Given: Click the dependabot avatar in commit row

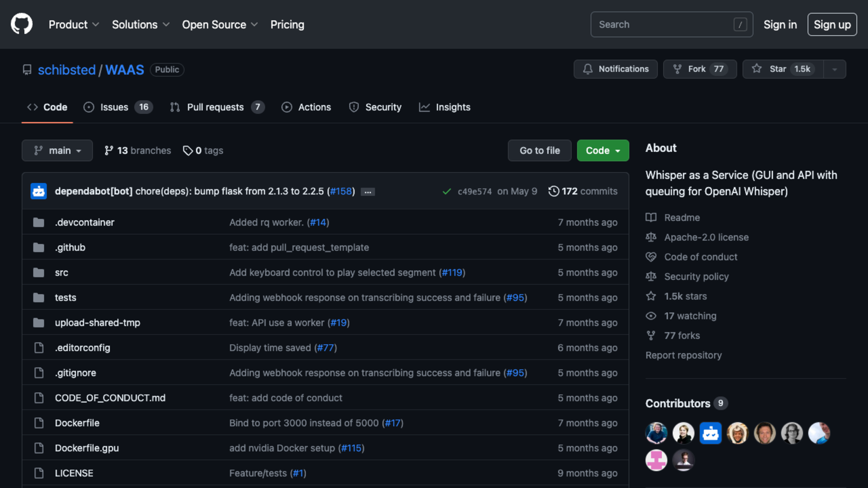Looking at the screenshot, I should [39, 191].
